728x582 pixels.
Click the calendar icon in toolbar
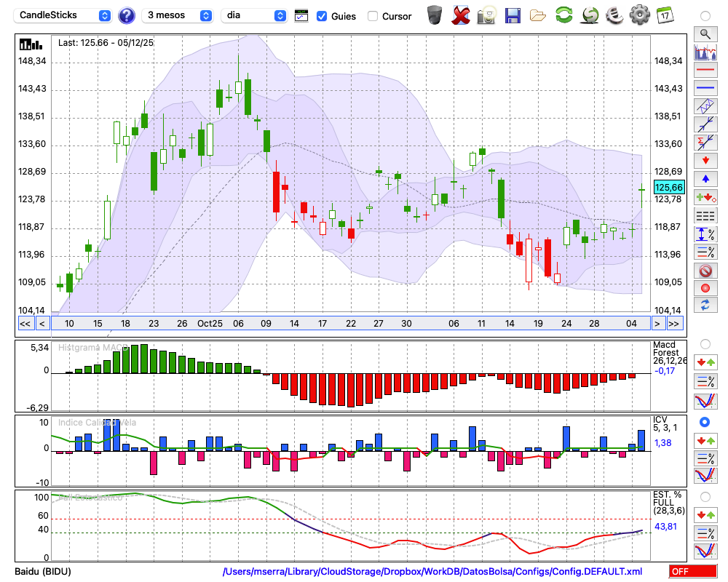point(664,15)
